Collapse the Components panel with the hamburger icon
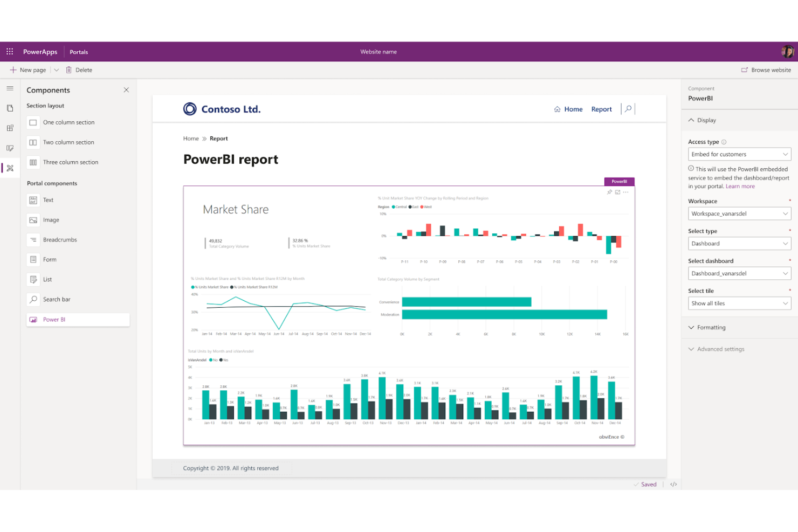This screenshot has height=532, width=798. [x=10, y=88]
